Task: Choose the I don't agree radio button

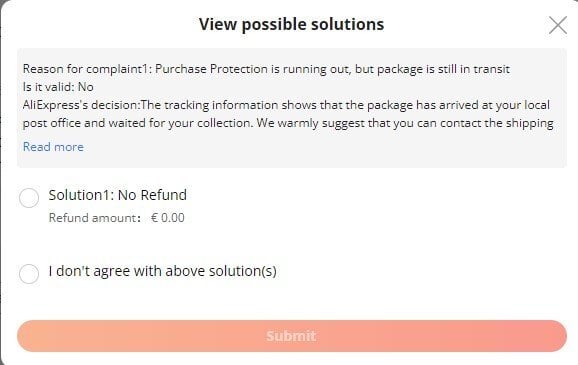Action: (29, 274)
